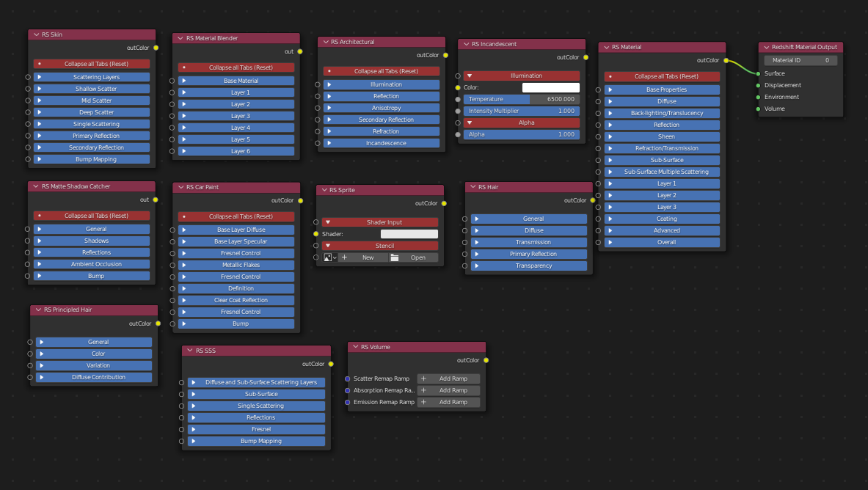Collapse the RS Incandescent node header chevron
The width and height of the screenshot is (868, 490).
click(x=466, y=44)
